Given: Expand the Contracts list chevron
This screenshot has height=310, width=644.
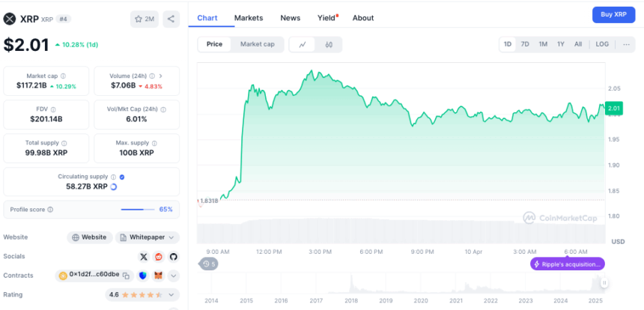Looking at the screenshot, I should (x=173, y=276).
